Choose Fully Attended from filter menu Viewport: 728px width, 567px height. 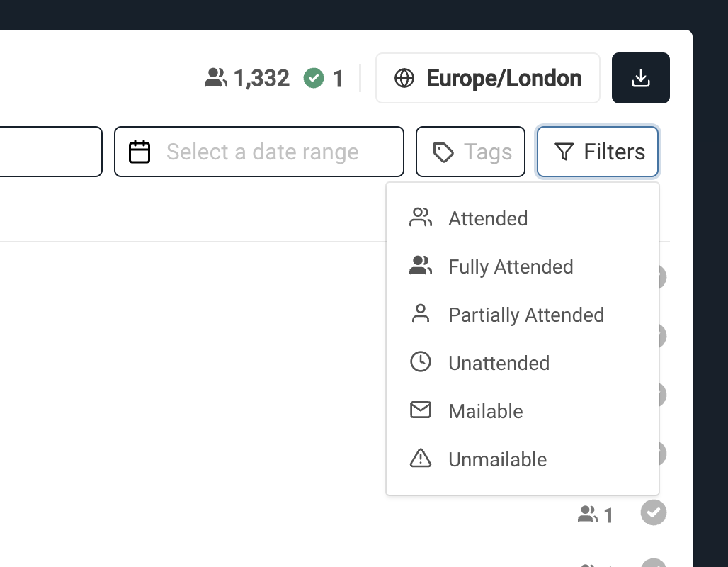(511, 266)
